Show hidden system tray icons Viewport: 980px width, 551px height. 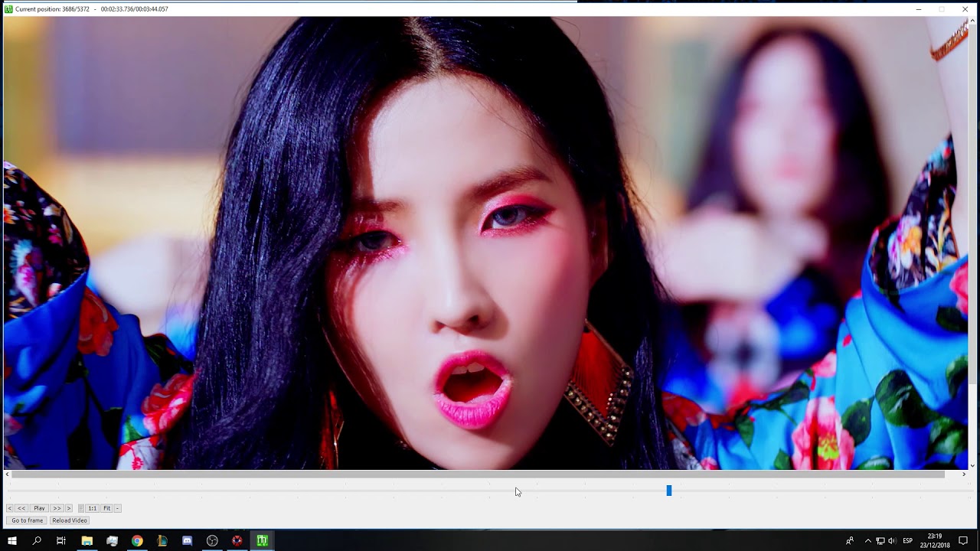(867, 540)
